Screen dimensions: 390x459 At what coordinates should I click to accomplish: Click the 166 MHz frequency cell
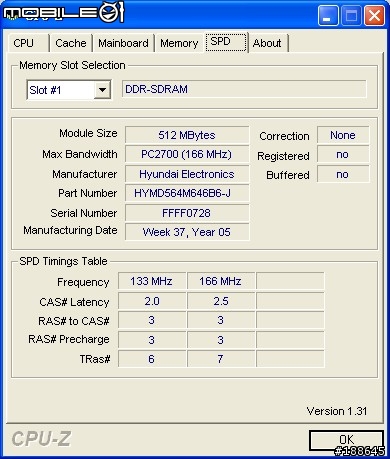[x=221, y=281]
